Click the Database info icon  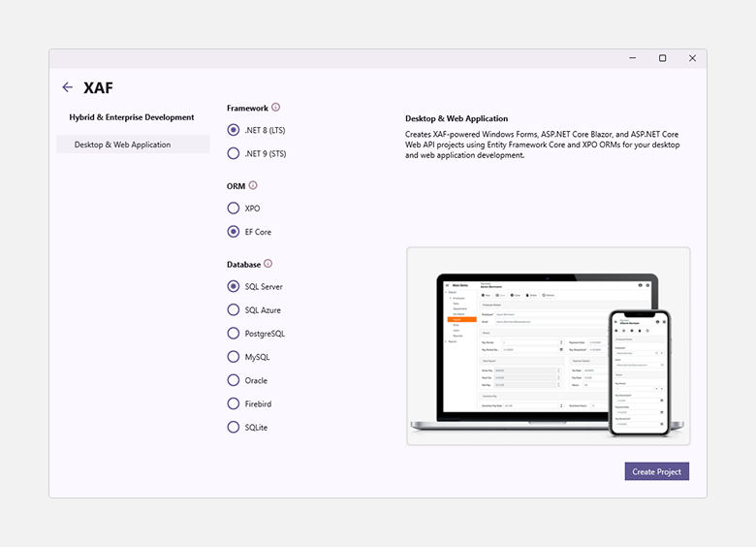(x=268, y=264)
